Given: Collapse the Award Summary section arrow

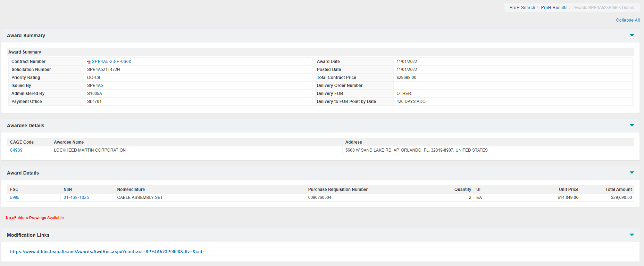Looking at the screenshot, I should [x=632, y=35].
